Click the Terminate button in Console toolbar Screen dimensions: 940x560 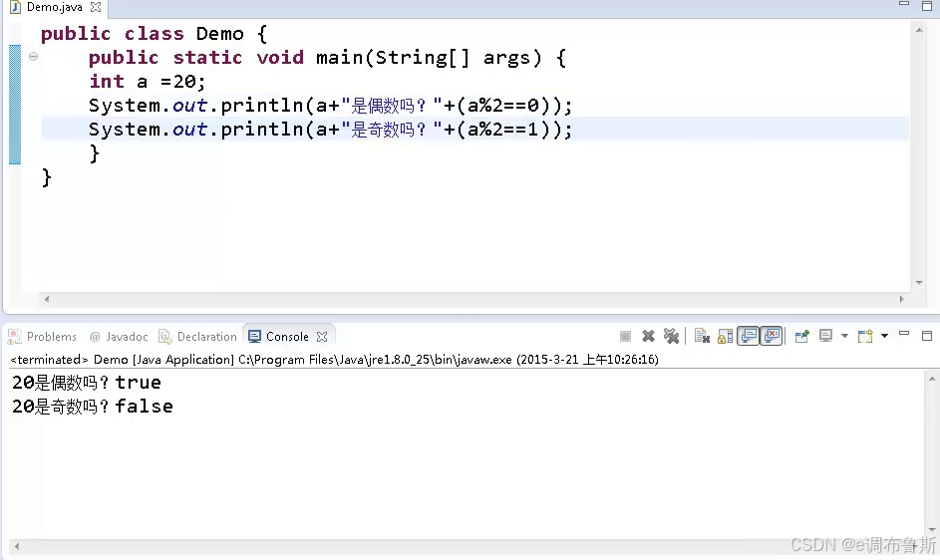coord(625,337)
